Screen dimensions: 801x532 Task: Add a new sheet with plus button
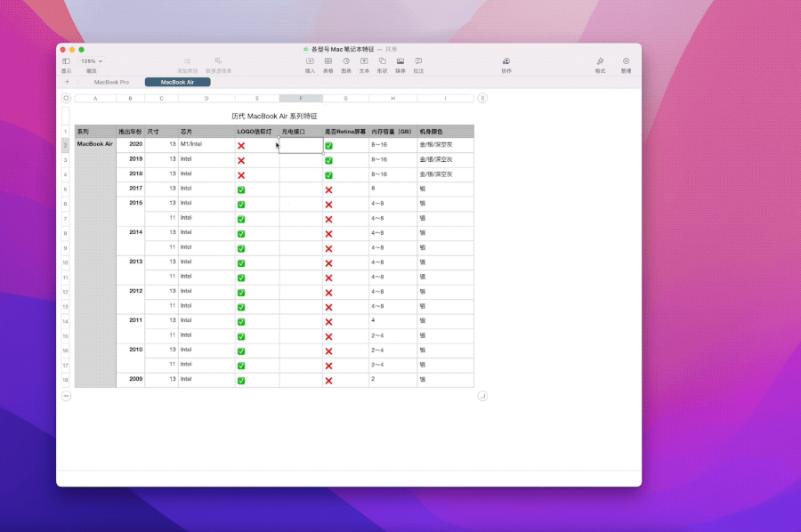(x=67, y=82)
